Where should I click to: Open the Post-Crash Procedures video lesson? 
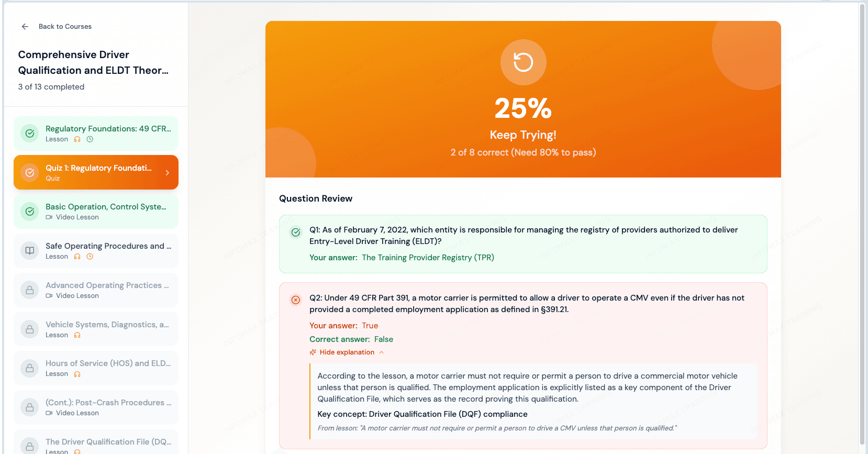96,407
